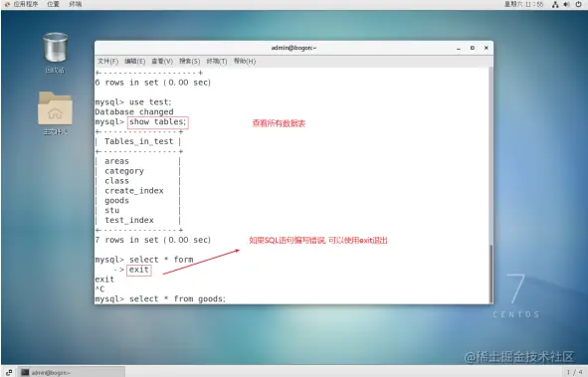This screenshot has width=588, height=377.
Task: Click the terminal icon in taskbar entry
Action: 25,372
